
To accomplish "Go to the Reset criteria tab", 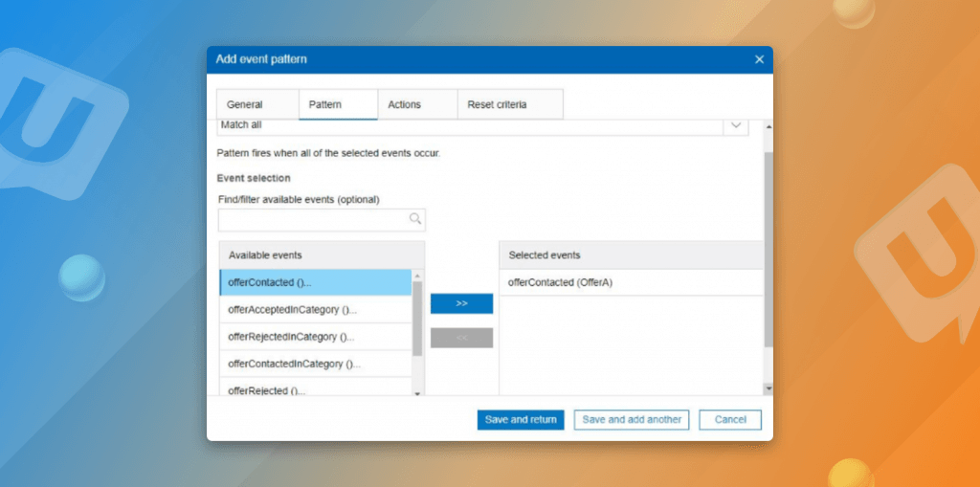I will click(x=497, y=104).
